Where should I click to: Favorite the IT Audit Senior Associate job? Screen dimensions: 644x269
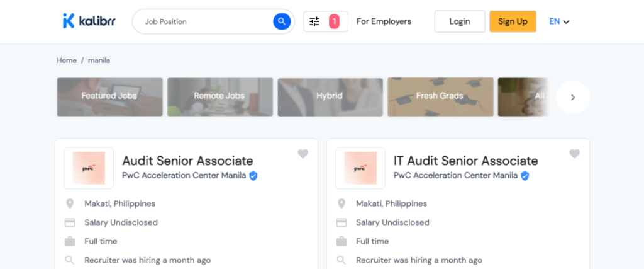(x=574, y=154)
